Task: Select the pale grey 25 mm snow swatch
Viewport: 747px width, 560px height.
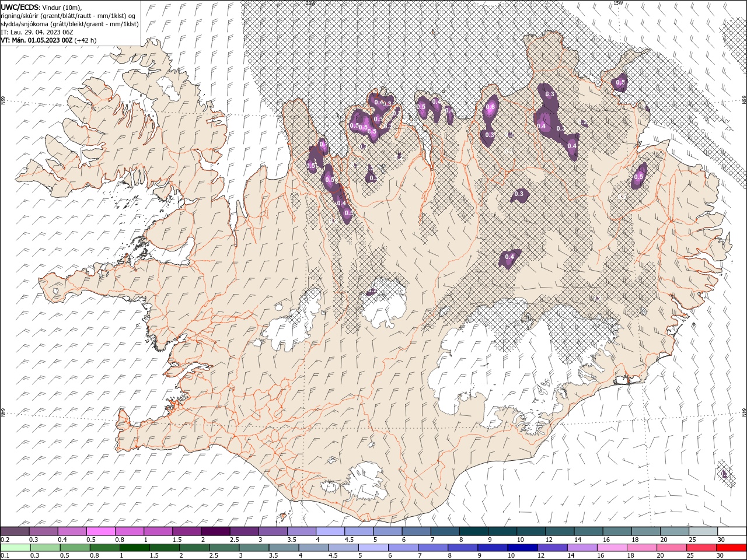Action: point(704,531)
